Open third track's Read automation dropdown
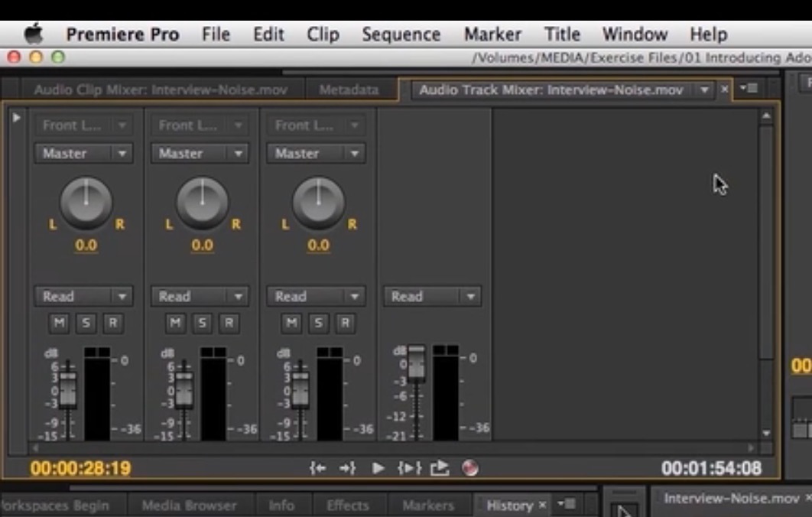The image size is (812, 517). (315, 296)
